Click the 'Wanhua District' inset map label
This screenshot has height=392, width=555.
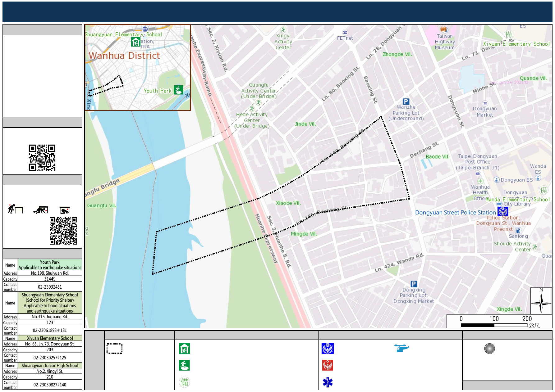point(124,56)
